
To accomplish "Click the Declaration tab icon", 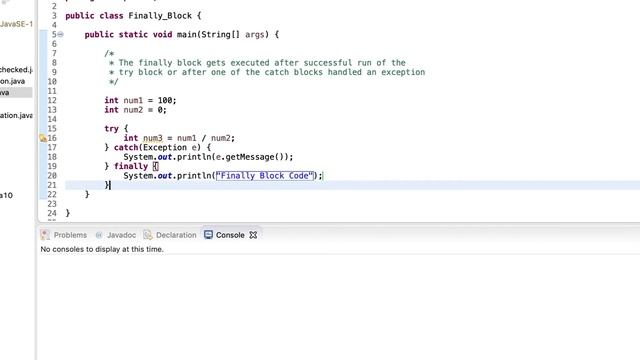I will click(148, 235).
